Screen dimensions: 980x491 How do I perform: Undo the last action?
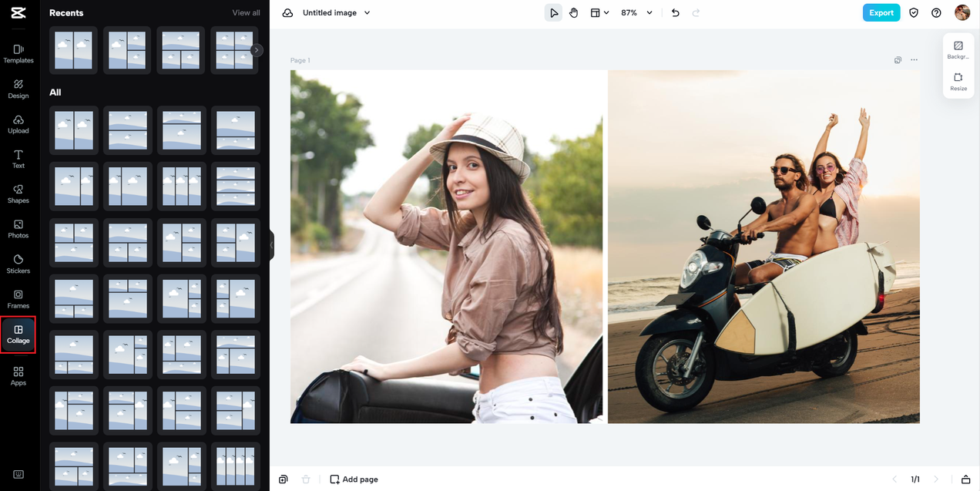[676, 13]
